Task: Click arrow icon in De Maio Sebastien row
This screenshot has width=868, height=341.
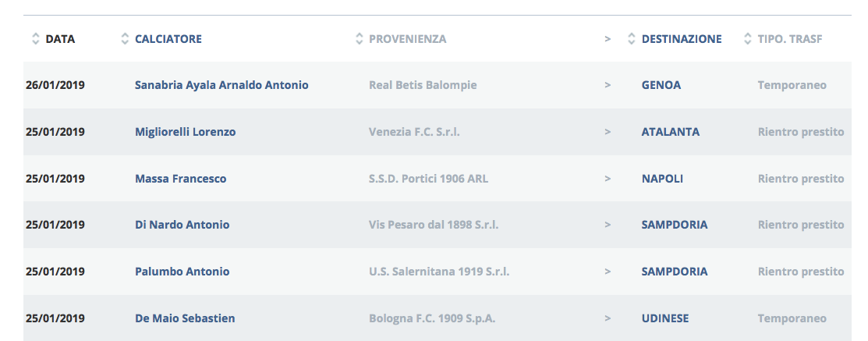Action: coord(608,318)
